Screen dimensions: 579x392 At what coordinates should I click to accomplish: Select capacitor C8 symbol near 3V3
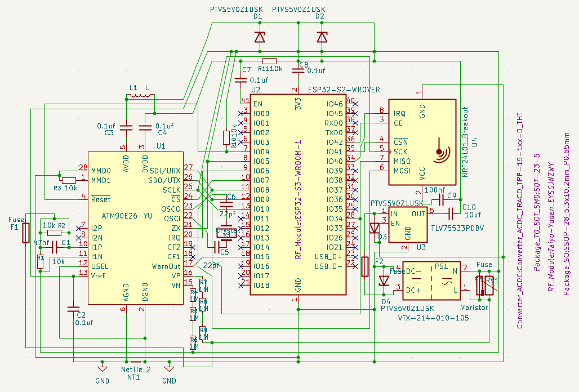pos(298,70)
